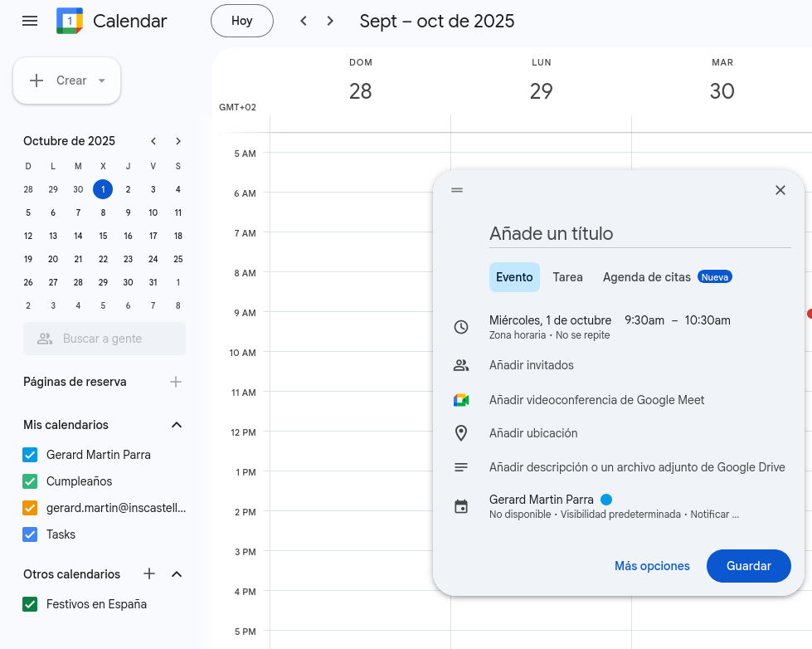Open Más opciones link
The width and height of the screenshot is (812, 649).
click(652, 566)
